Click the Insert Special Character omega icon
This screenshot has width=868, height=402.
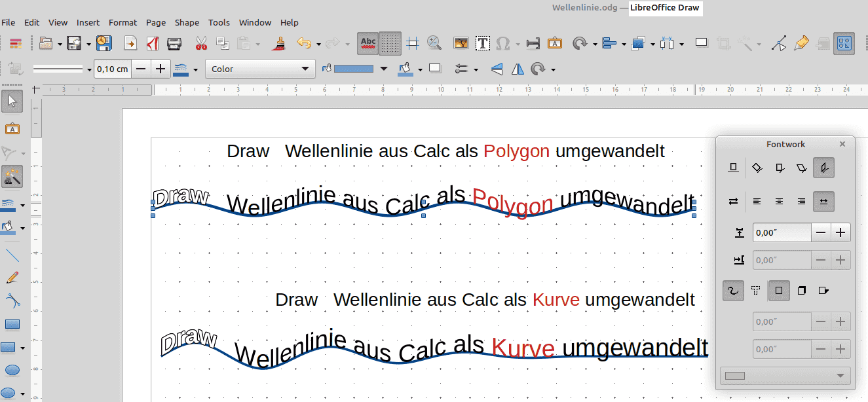503,44
